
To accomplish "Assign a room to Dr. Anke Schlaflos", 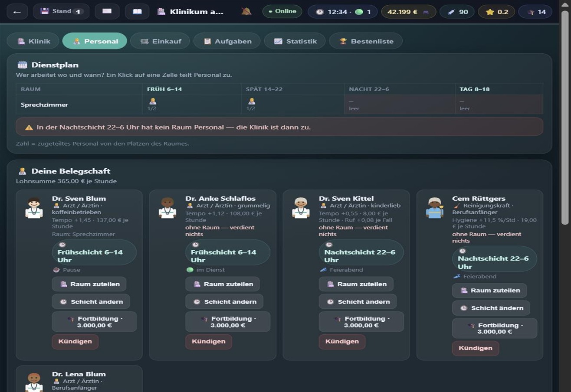I will pos(223,284).
